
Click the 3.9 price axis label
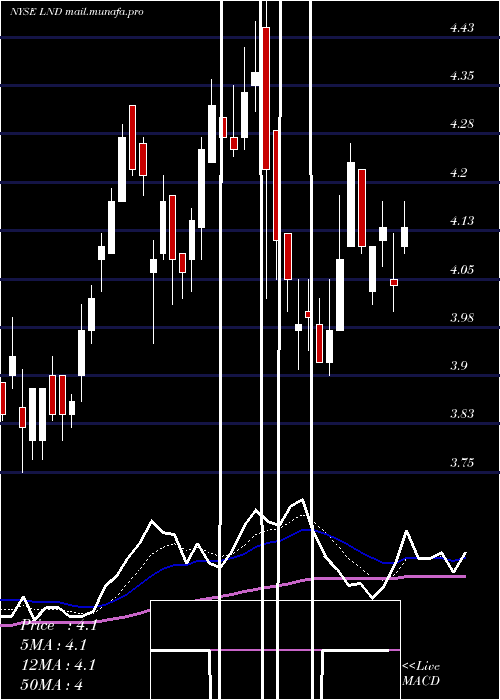click(458, 366)
